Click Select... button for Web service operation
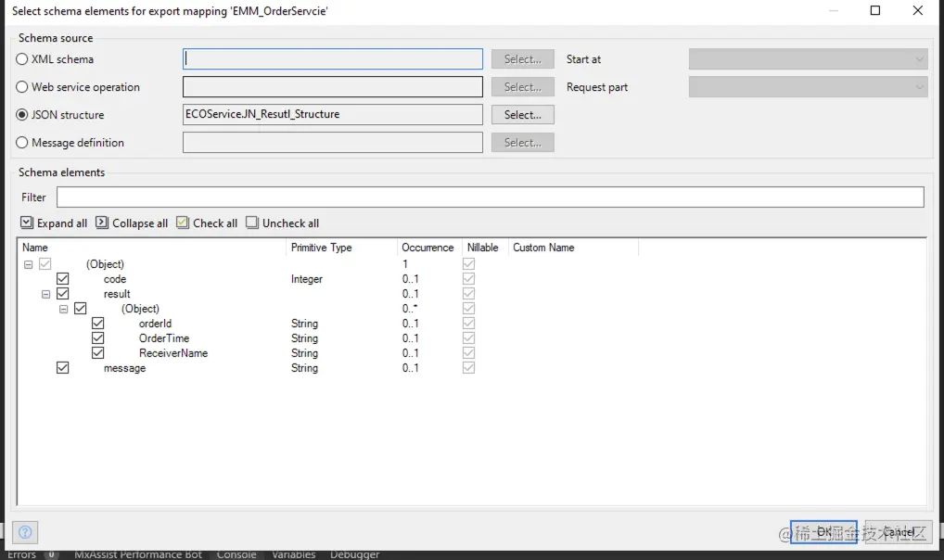This screenshot has height=560, width=944. 523,87
